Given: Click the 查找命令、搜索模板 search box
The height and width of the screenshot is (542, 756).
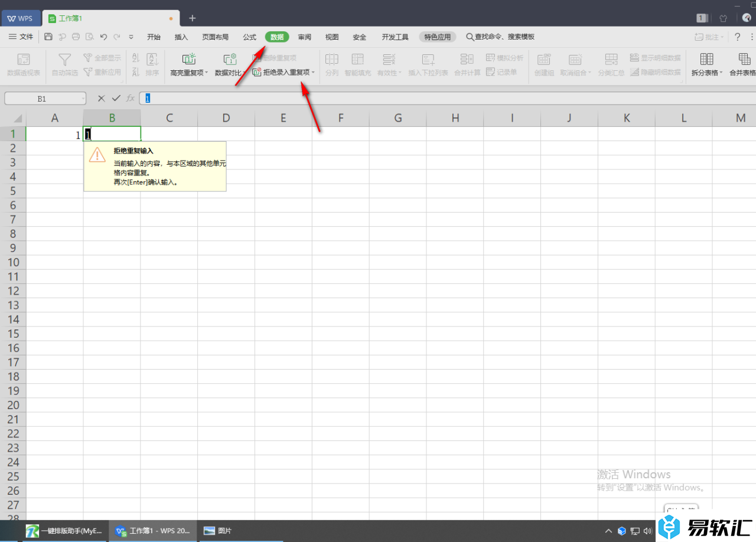Looking at the screenshot, I should 501,37.
